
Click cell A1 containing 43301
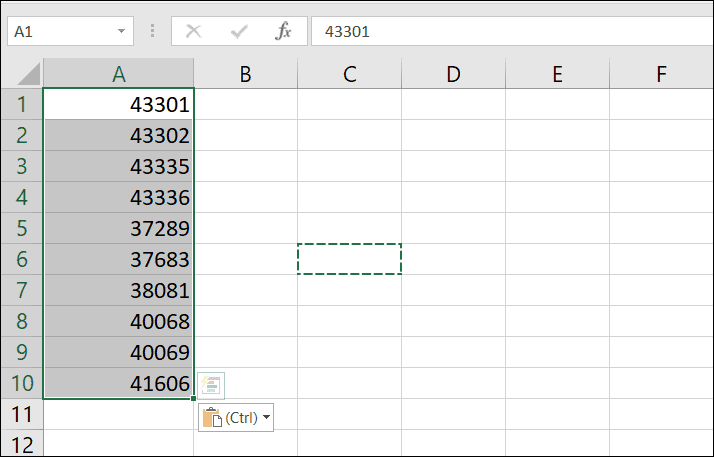pyautogui.click(x=119, y=104)
